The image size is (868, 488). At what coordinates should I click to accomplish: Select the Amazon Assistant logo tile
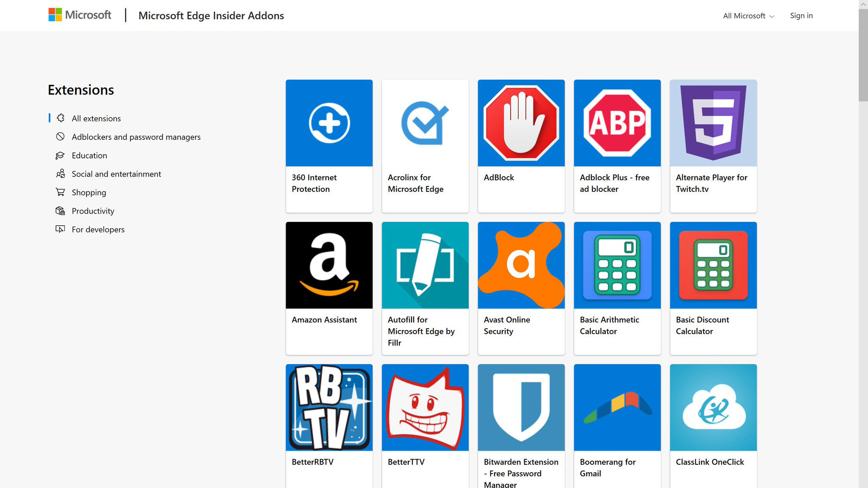pos(329,265)
